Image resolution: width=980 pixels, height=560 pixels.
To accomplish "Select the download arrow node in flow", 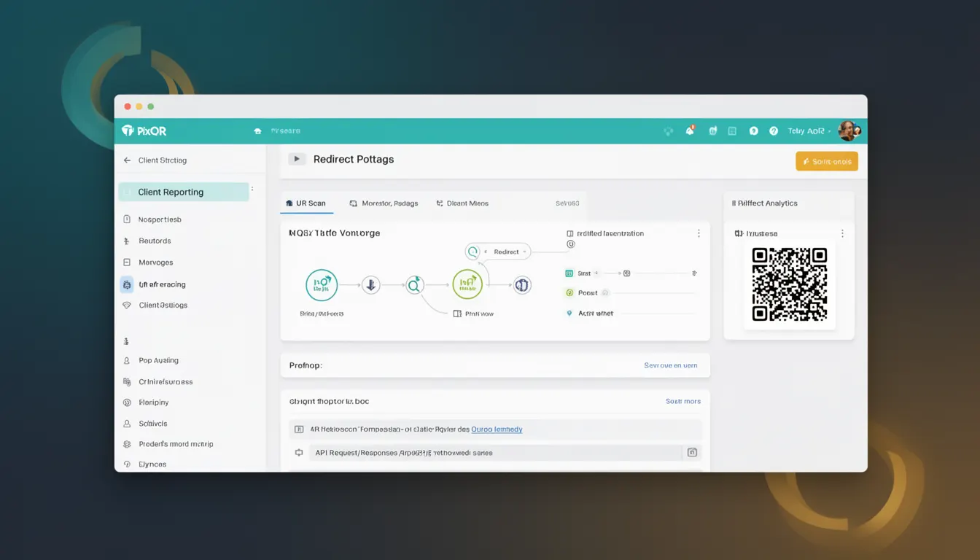I will pyautogui.click(x=371, y=285).
